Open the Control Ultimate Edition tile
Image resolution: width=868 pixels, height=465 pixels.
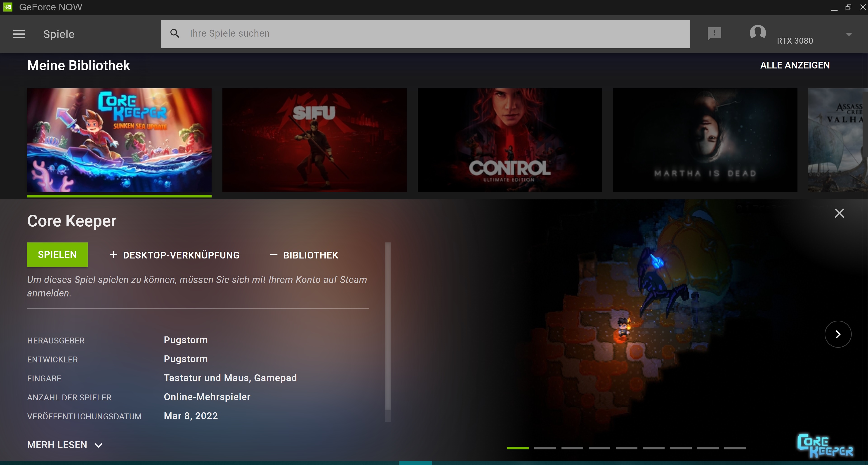click(510, 140)
